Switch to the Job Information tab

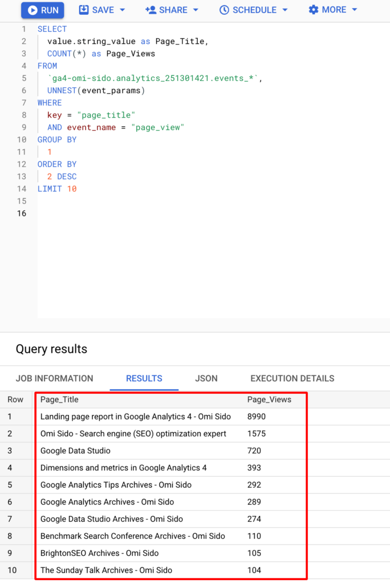[54, 378]
